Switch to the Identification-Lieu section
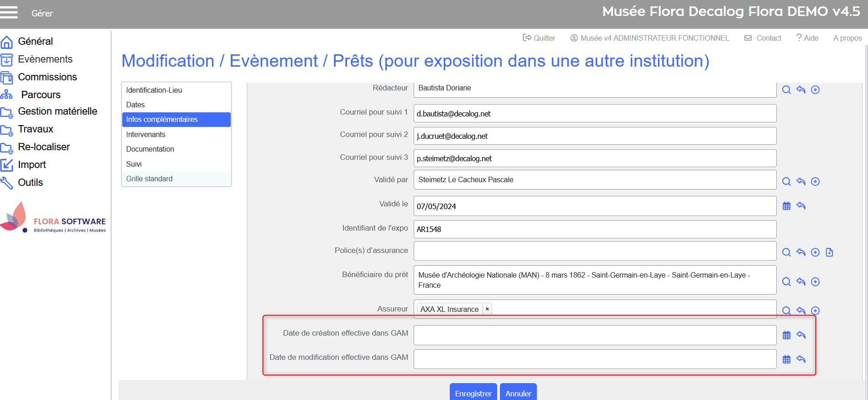This screenshot has width=868, height=400. 154,90
